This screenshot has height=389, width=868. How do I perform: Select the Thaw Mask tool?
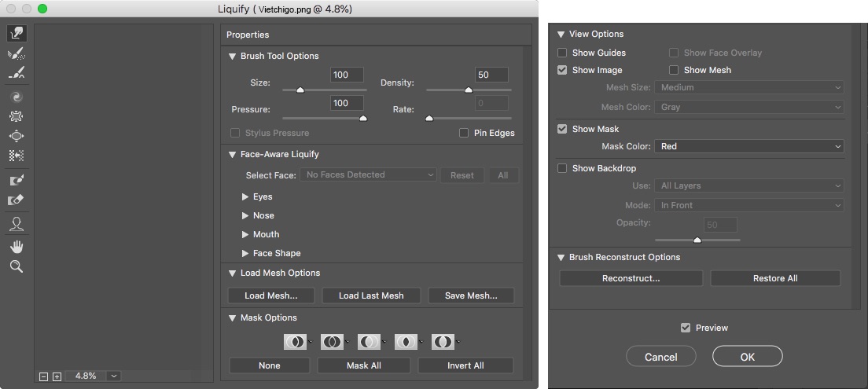pos(17,200)
